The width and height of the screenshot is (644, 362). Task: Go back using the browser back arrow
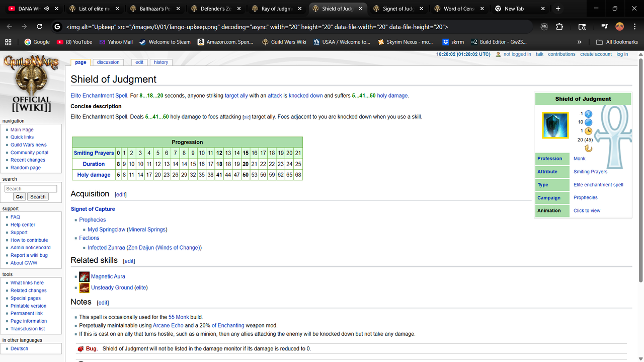coord(10,27)
